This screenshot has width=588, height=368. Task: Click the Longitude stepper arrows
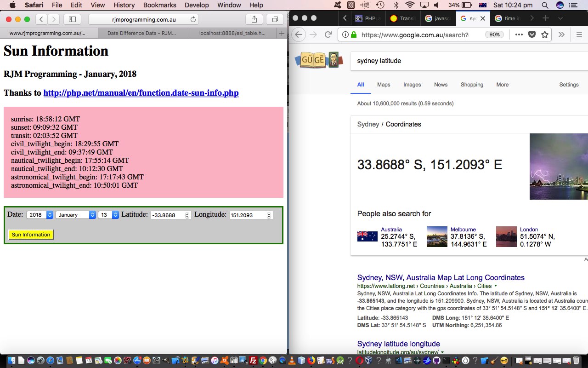click(269, 215)
